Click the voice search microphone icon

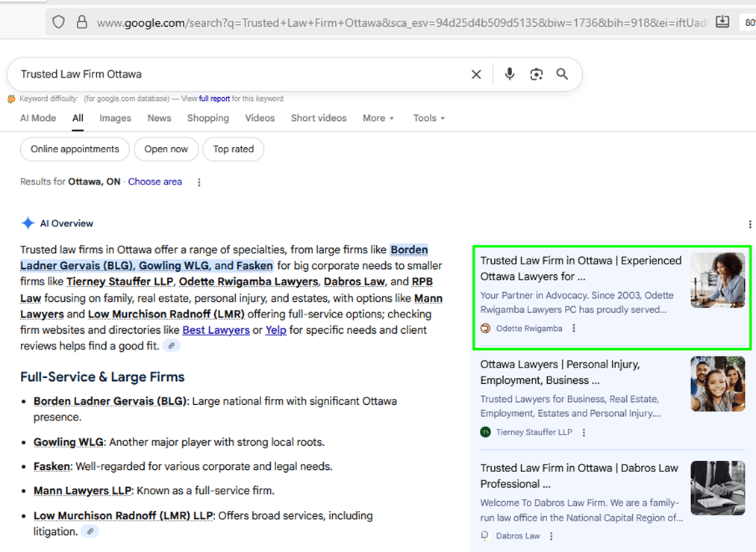pos(510,74)
